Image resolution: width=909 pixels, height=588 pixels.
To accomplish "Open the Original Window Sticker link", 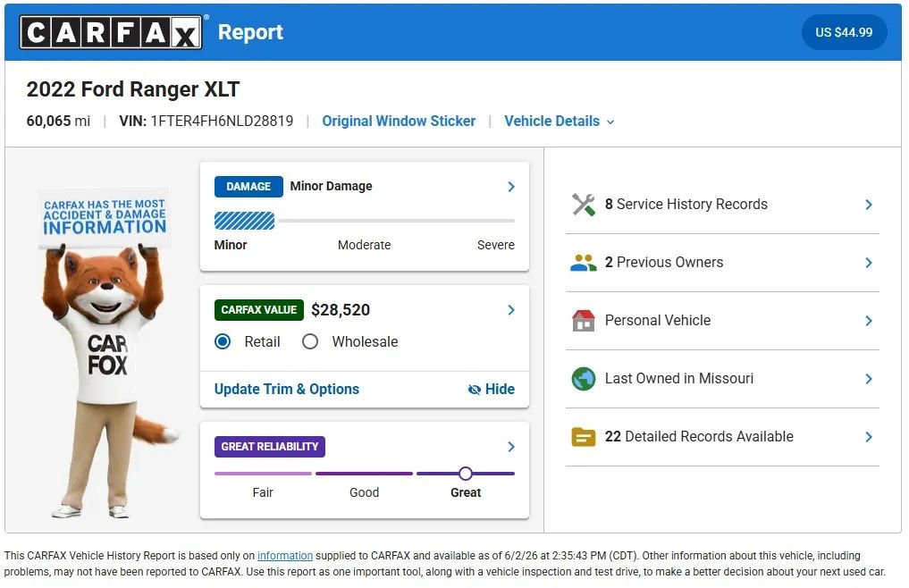I will (399, 122).
